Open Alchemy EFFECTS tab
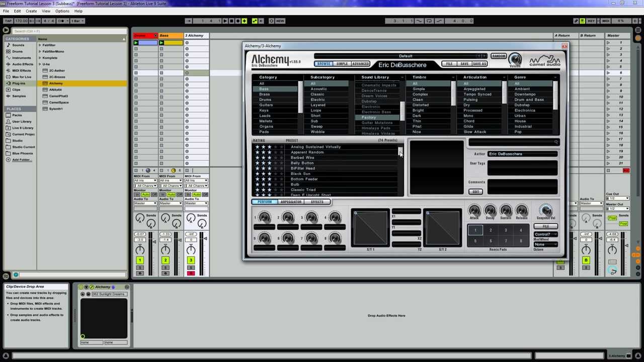This screenshot has width=644, height=362. [317, 202]
